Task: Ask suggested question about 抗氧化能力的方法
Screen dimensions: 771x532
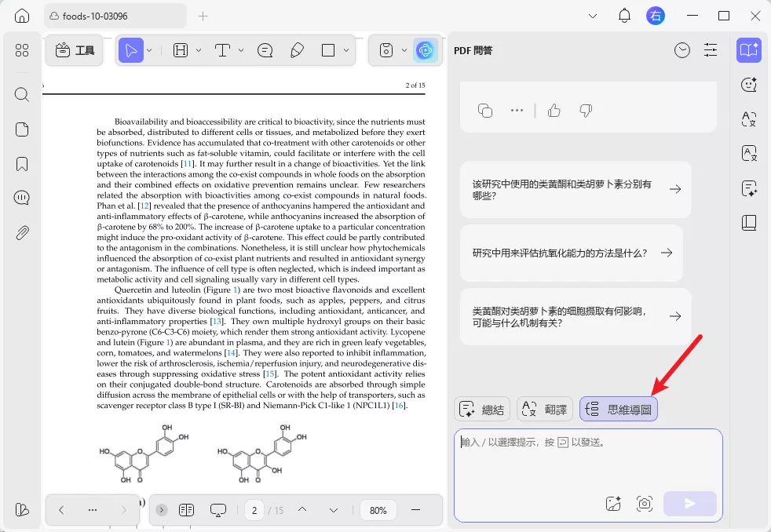Action: [572, 253]
